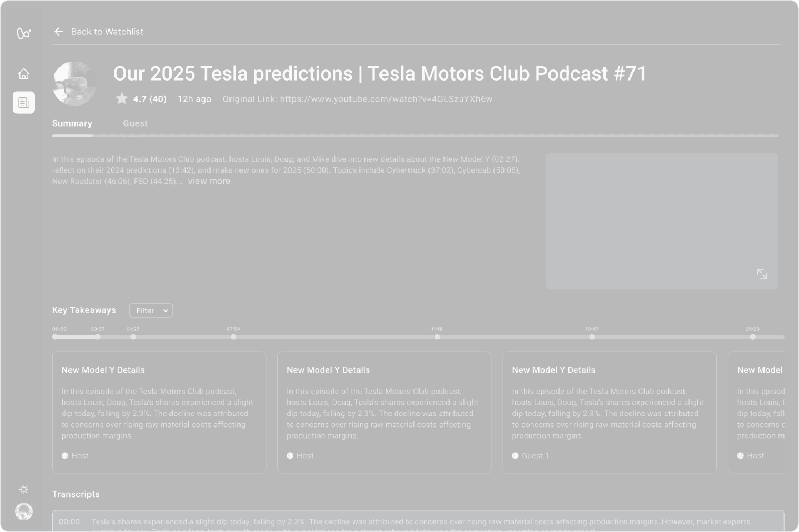Click the Key Takeaways heading
The width and height of the screenshot is (799, 532).
click(84, 310)
